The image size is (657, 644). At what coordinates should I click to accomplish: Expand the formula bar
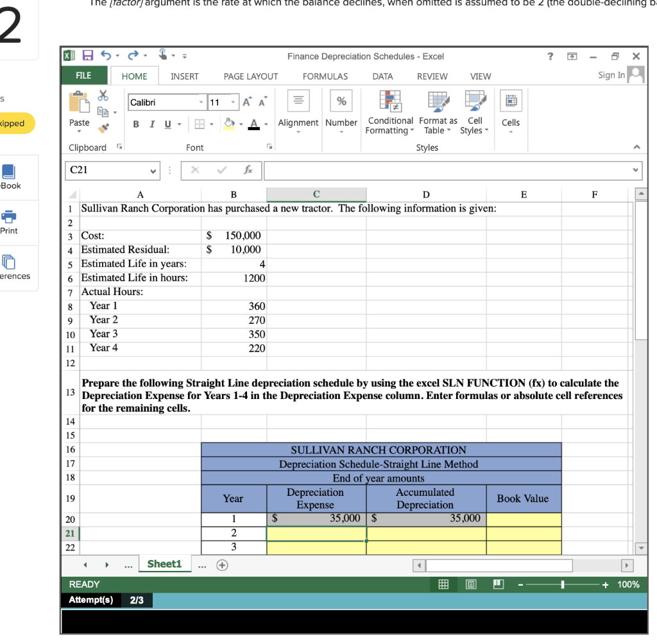636,170
